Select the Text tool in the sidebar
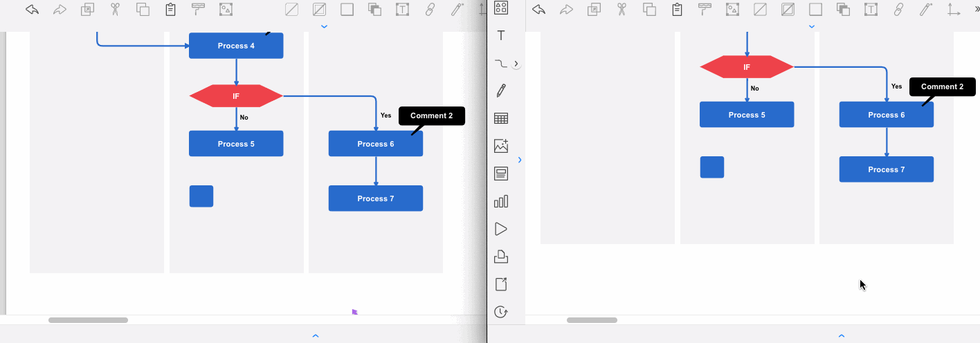Screen dimensions: 980x343 click(x=501, y=36)
